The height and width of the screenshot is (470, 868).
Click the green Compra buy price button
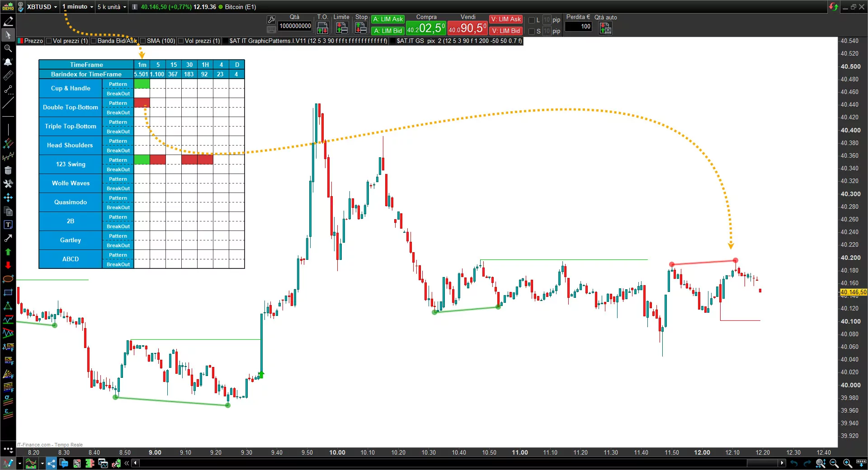coord(426,28)
